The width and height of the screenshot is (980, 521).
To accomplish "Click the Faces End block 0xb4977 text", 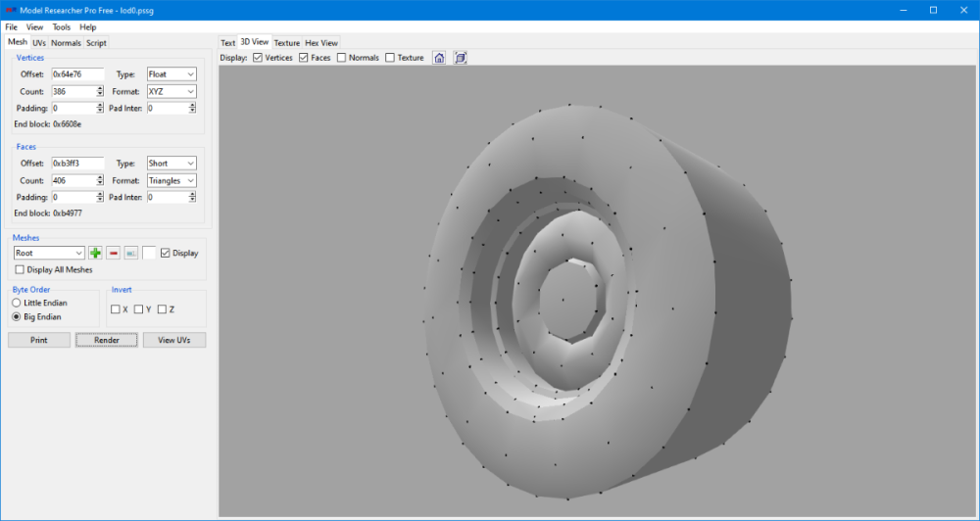I will click(47, 213).
